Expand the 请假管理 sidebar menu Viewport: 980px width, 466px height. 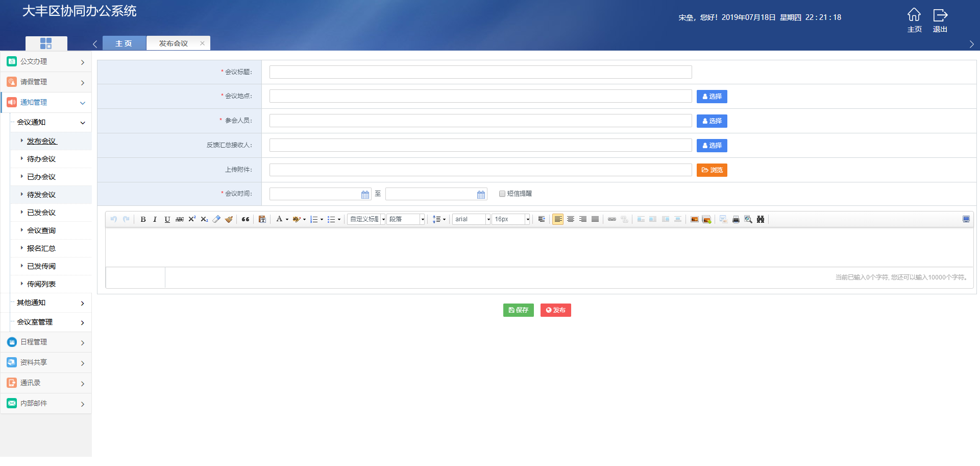[x=46, y=82]
